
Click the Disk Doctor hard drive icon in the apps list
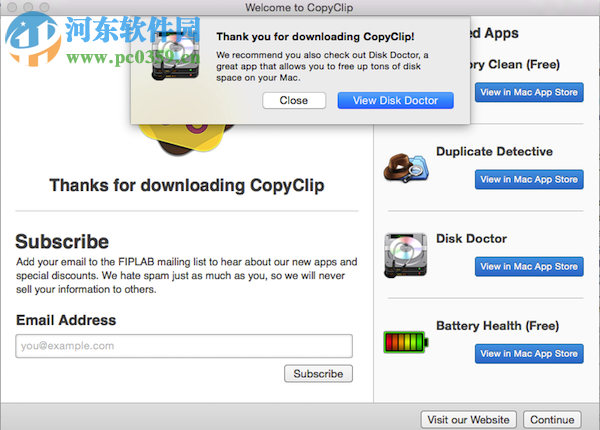(x=406, y=255)
